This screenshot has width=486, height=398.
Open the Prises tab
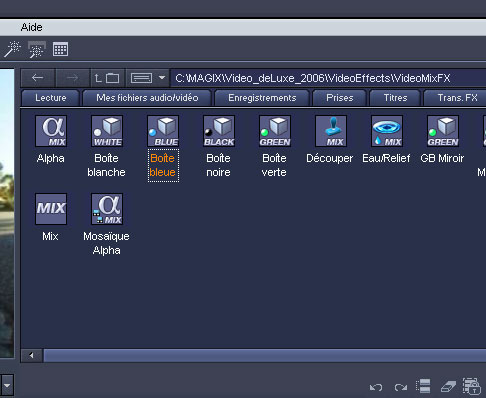pos(339,98)
